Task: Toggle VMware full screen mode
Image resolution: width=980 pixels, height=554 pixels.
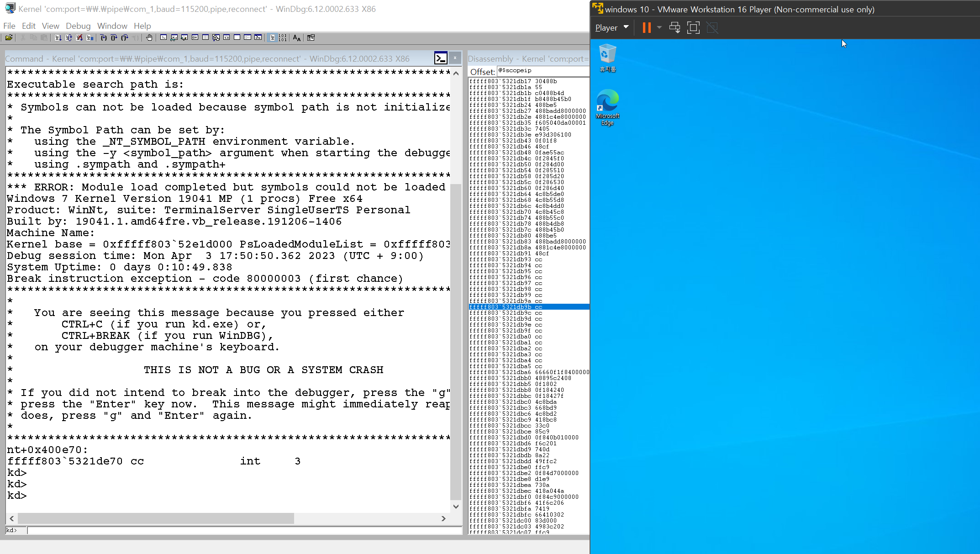Action: point(693,28)
